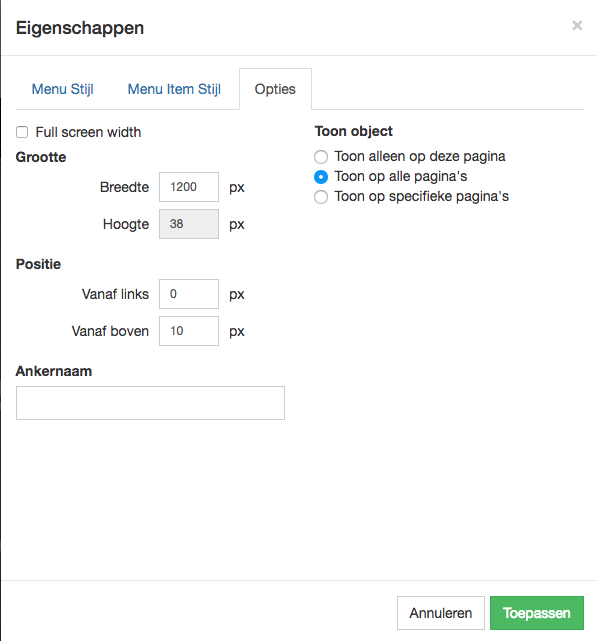Click the Toon alleen op deze pagina label

point(420,156)
